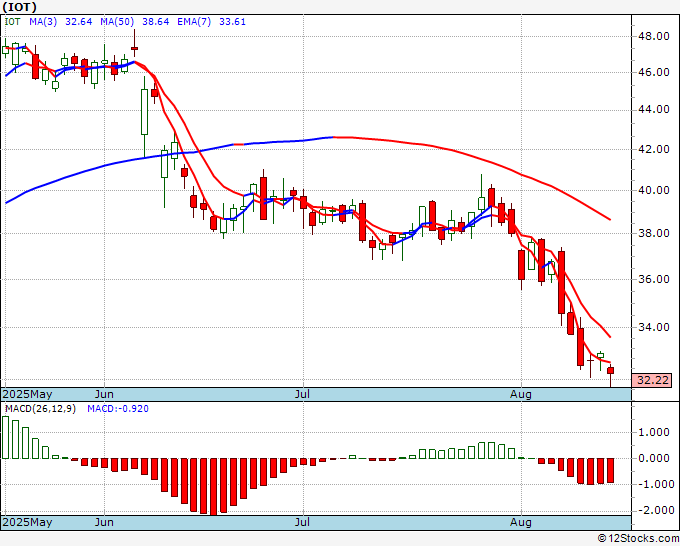Open the 12Stocks.com credit link

point(638,539)
